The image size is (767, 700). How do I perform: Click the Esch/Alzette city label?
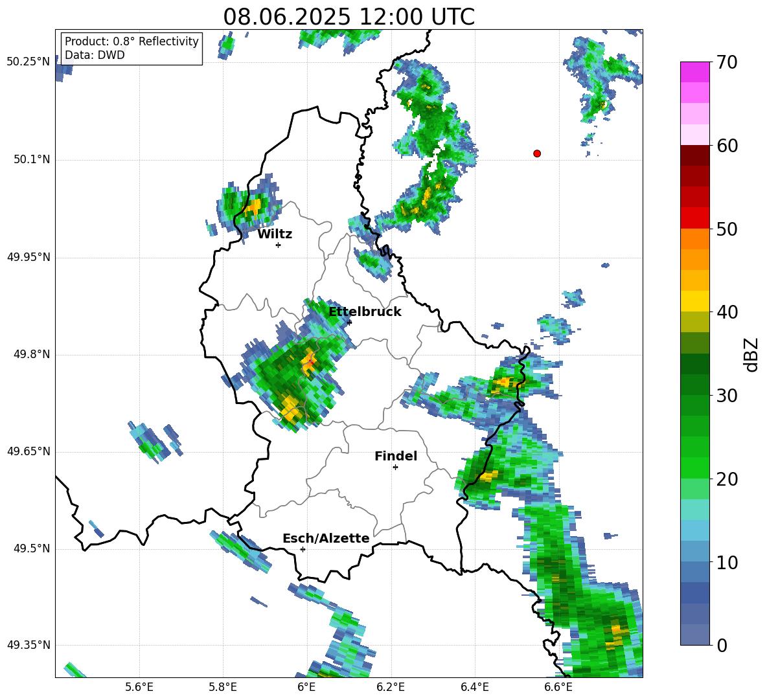[x=326, y=538]
